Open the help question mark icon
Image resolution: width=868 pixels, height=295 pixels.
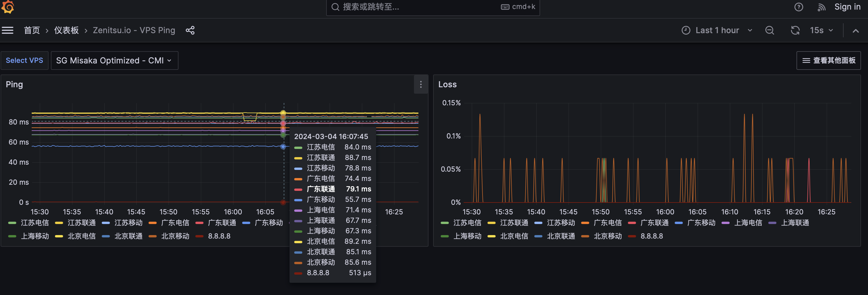(799, 7)
